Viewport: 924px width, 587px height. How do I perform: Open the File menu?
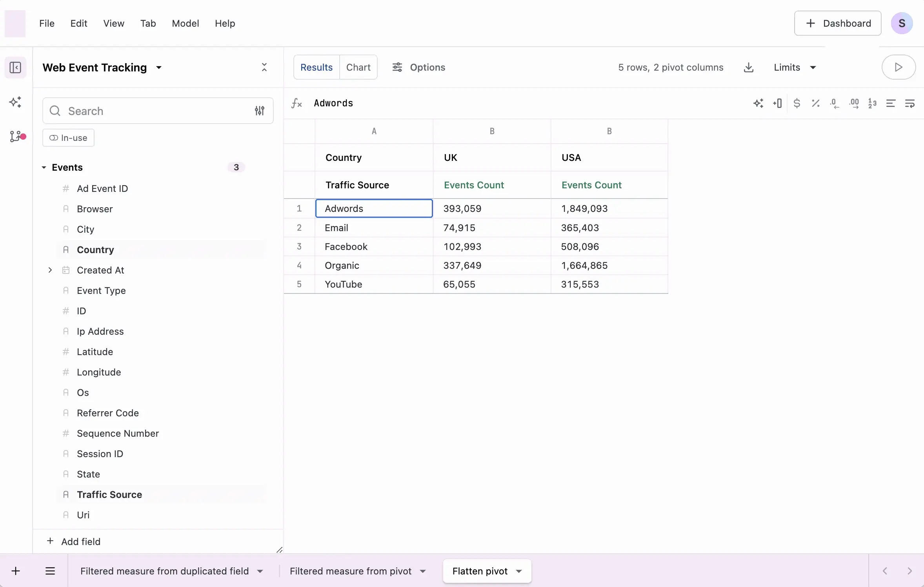(x=47, y=24)
